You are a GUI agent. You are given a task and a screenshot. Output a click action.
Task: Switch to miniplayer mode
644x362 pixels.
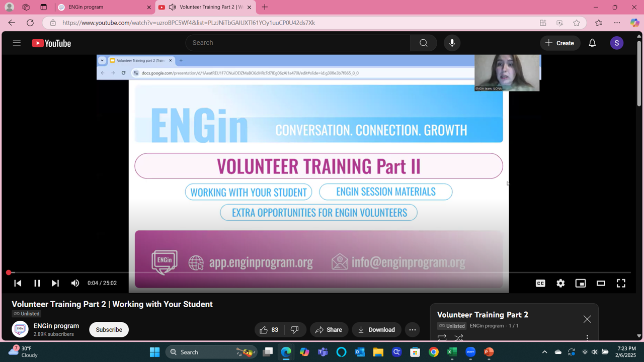click(581, 283)
